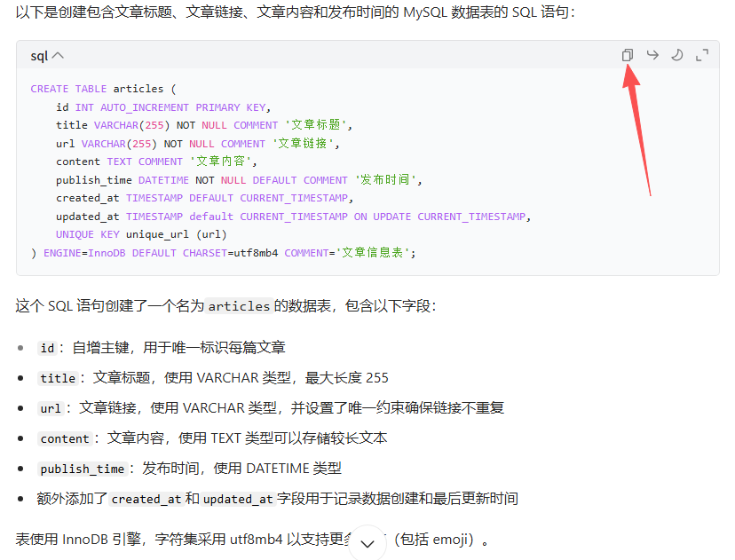Click the inline 'created_at' code in last bullet
Image resolution: width=735 pixels, height=560 pixels.
[146, 499]
